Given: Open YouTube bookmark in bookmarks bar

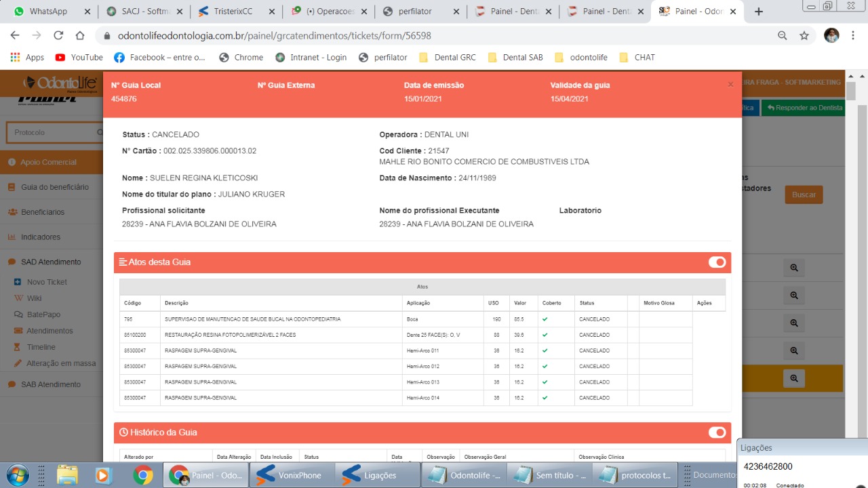Looking at the screenshot, I should [79, 58].
